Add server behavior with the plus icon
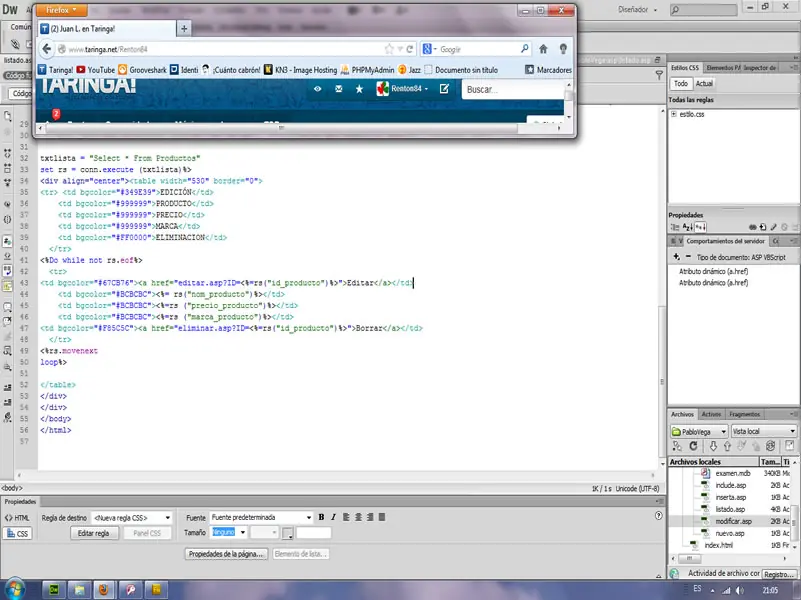The image size is (801, 600). point(676,257)
